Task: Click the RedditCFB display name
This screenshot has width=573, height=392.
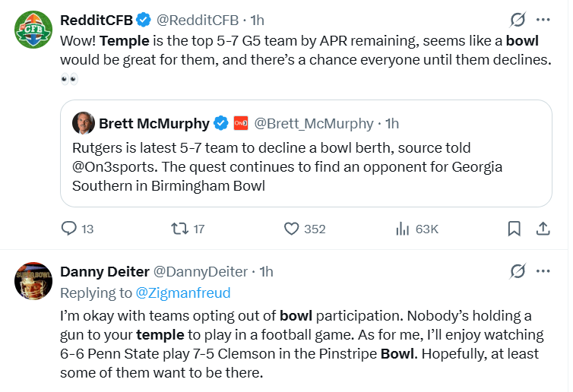Action: click(100, 20)
